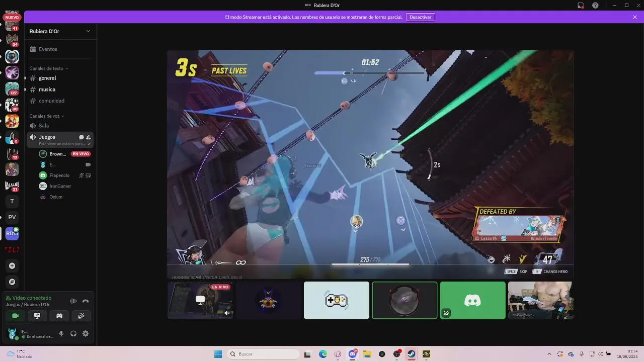The width and height of the screenshot is (644, 362).
Task: Select the game controller avatar participant tile
Action: click(337, 300)
